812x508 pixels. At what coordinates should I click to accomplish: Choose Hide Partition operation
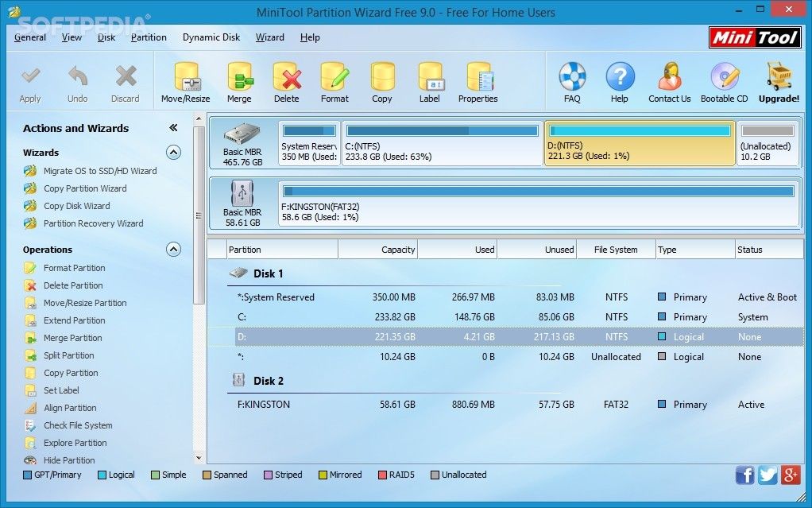(69, 460)
